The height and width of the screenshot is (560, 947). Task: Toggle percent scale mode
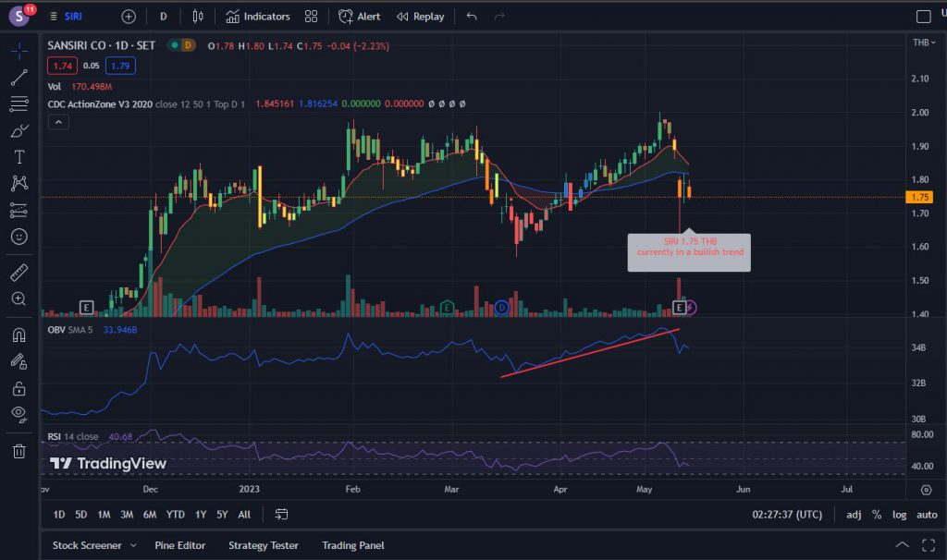click(x=877, y=515)
